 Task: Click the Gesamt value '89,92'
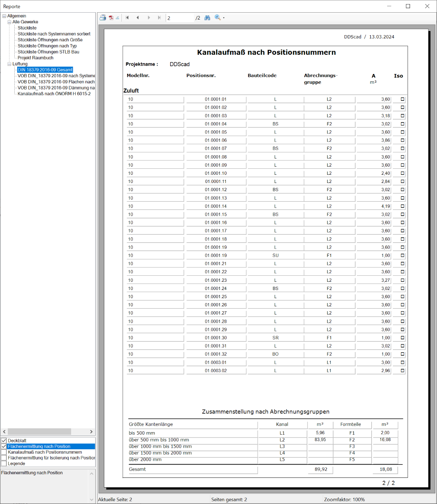pyautogui.click(x=320, y=469)
